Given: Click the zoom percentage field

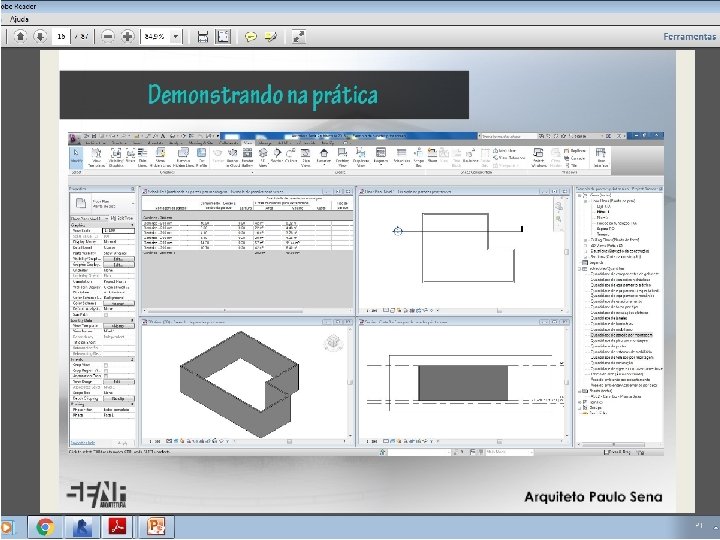Looking at the screenshot, I should click(x=155, y=36).
